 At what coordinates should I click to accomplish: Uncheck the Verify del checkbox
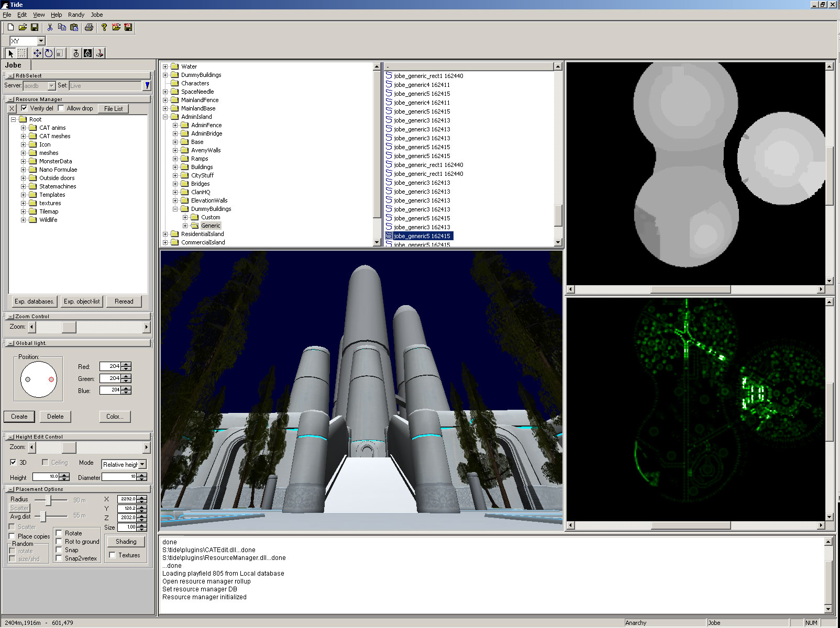pyautogui.click(x=24, y=108)
